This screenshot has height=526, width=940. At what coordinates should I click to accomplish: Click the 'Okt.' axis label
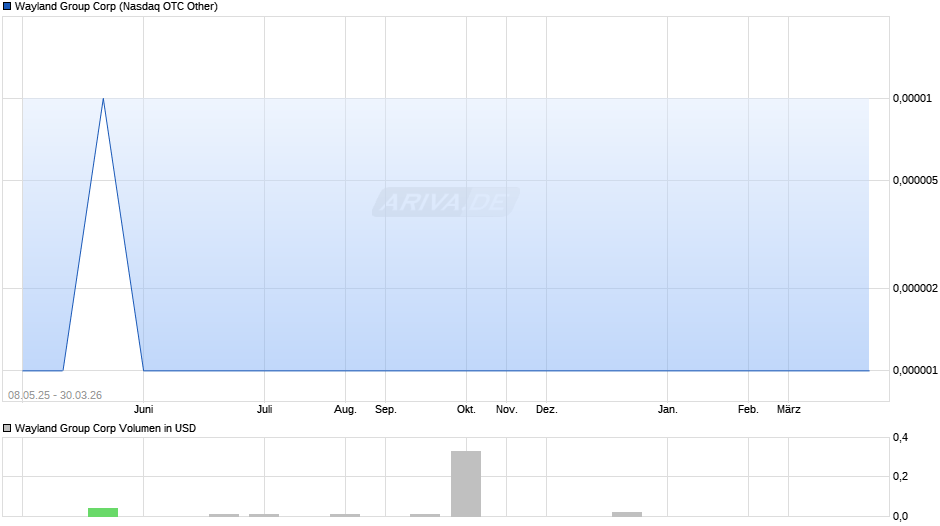(466, 409)
